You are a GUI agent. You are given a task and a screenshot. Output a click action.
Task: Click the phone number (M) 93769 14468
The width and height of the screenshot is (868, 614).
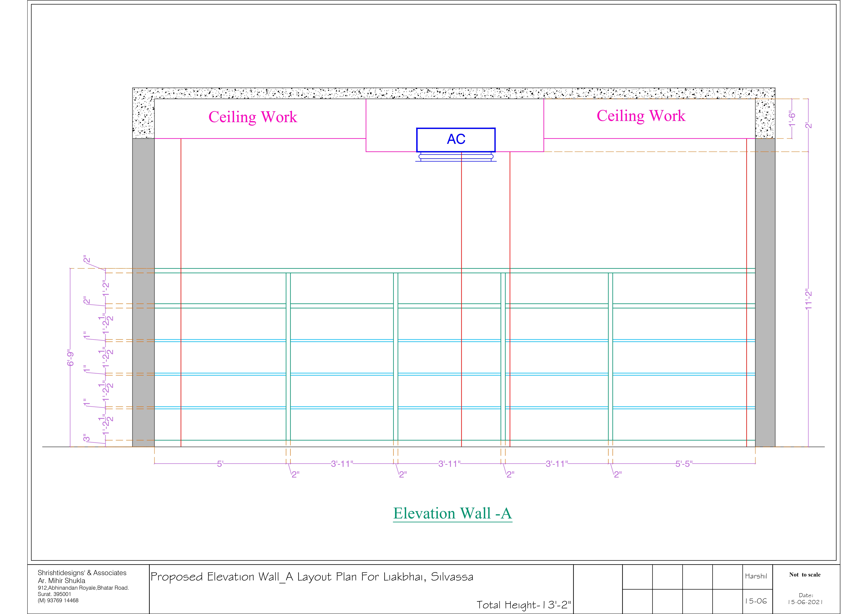(58, 600)
